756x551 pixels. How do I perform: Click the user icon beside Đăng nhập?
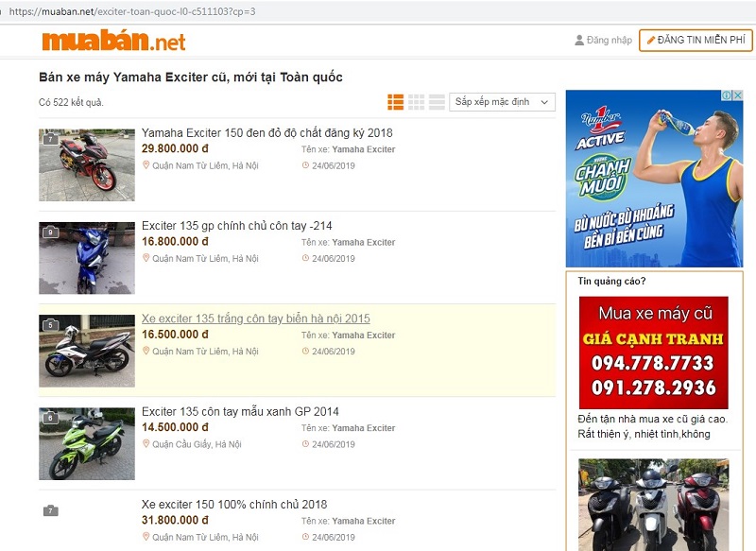579,40
